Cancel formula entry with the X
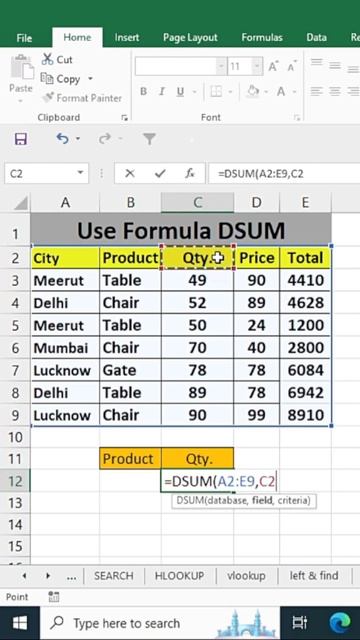 coord(130,174)
